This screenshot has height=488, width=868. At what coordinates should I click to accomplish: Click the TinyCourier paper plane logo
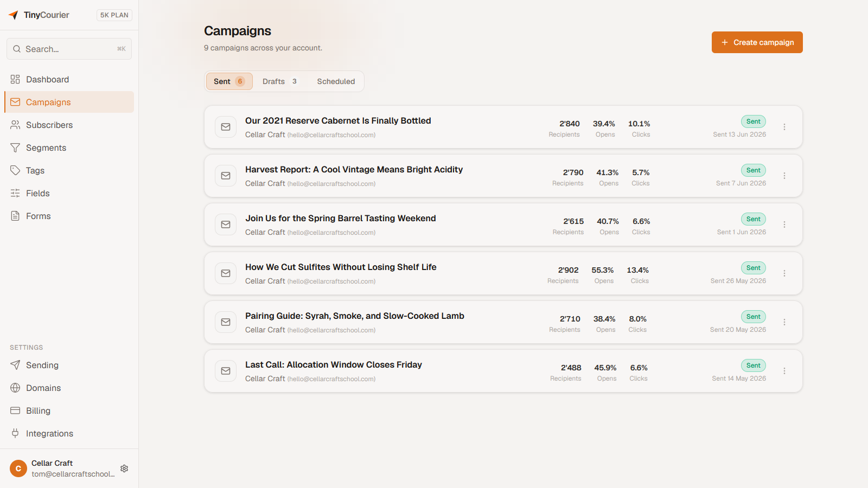coord(14,15)
